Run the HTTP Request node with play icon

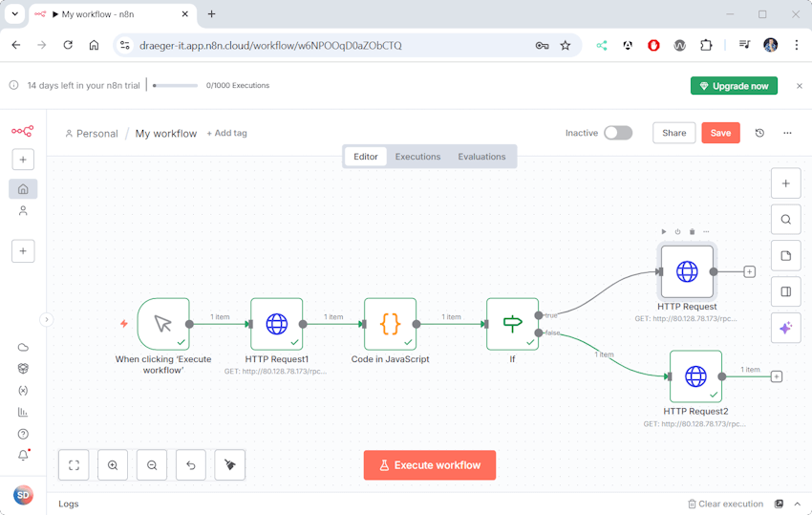click(x=664, y=231)
